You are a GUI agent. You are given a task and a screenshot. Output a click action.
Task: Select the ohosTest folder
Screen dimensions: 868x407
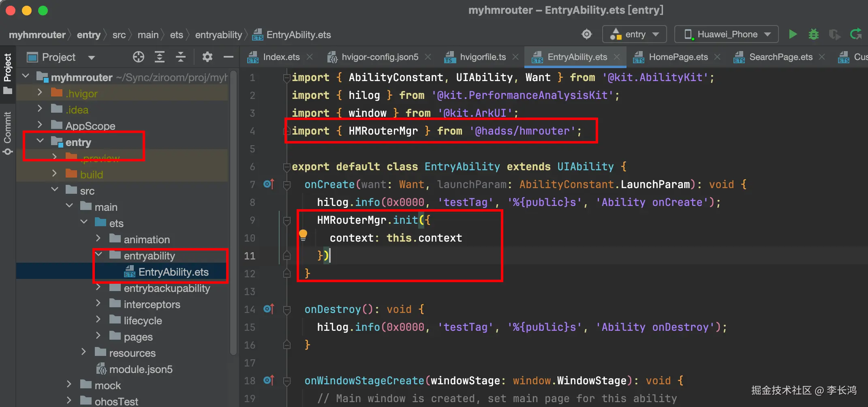(x=116, y=401)
